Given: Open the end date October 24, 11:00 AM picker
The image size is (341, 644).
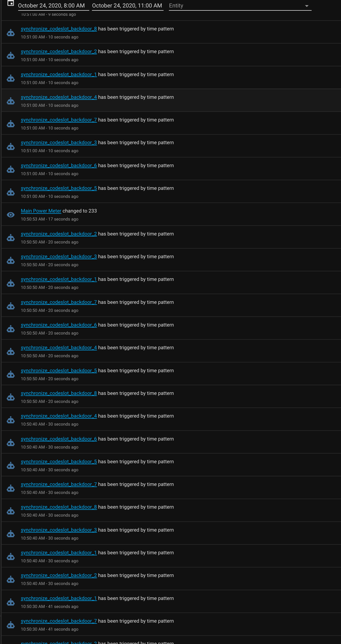Looking at the screenshot, I should (x=127, y=6).
